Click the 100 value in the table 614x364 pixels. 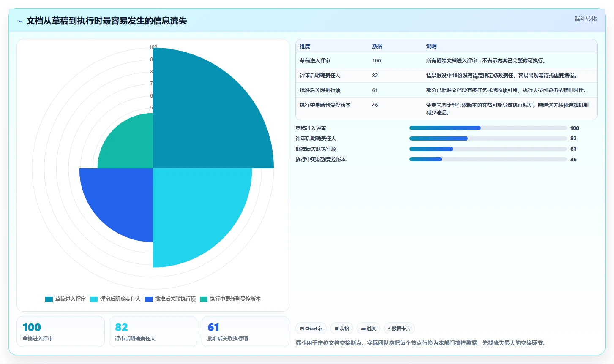pos(376,61)
